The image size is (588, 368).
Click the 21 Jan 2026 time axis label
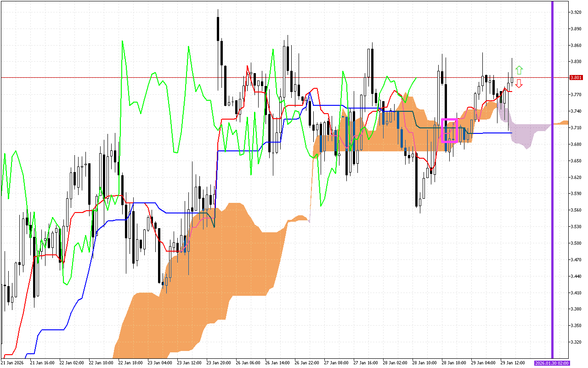tap(12, 363)
